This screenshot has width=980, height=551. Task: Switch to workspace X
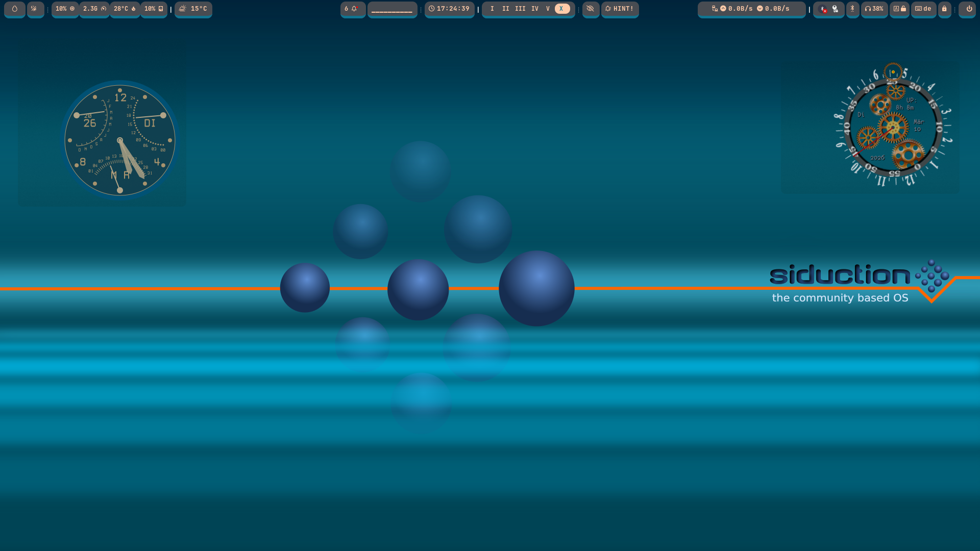click(x=561, y=9)
